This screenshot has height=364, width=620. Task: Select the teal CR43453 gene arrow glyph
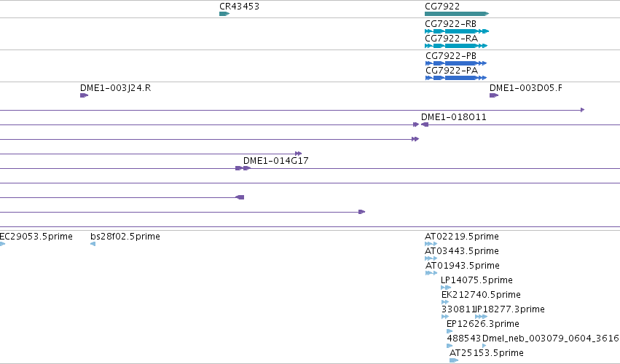click(224, 14)
